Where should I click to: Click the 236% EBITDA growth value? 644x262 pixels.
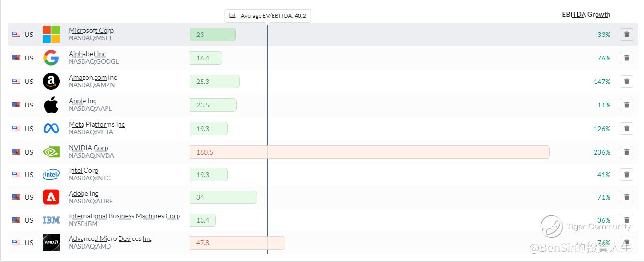[x=602, y=152]
